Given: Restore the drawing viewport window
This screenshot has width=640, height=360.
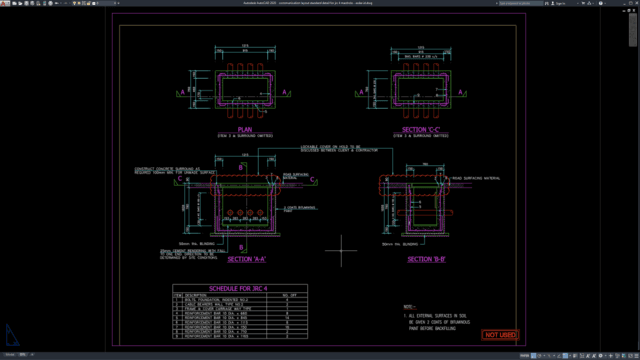Looking at the screenshot, I should 629,10.
